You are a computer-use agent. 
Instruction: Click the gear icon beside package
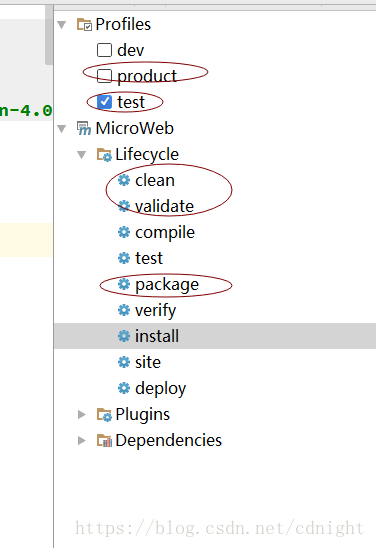124,284
